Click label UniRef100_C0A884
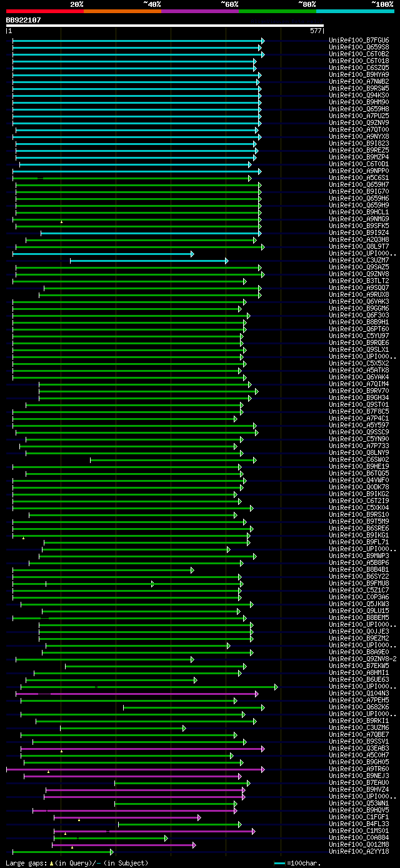Screen dimensions: 400x868 (359, 838)
